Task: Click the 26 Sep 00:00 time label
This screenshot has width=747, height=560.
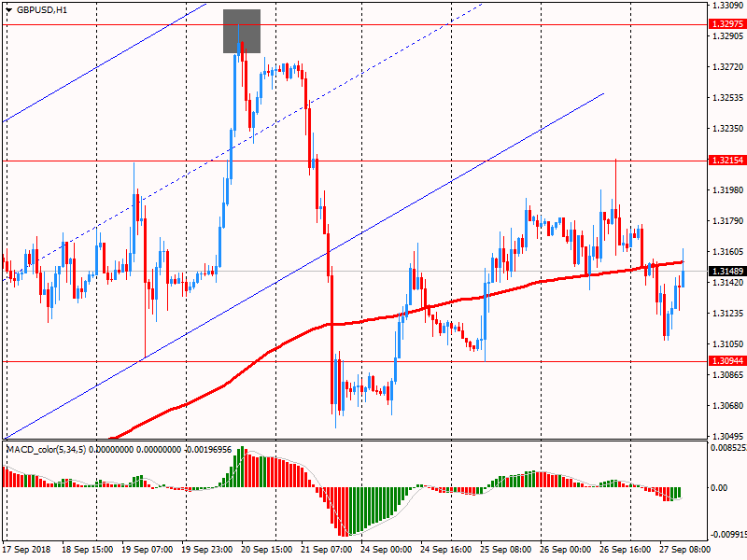Action: coord(566,549)
